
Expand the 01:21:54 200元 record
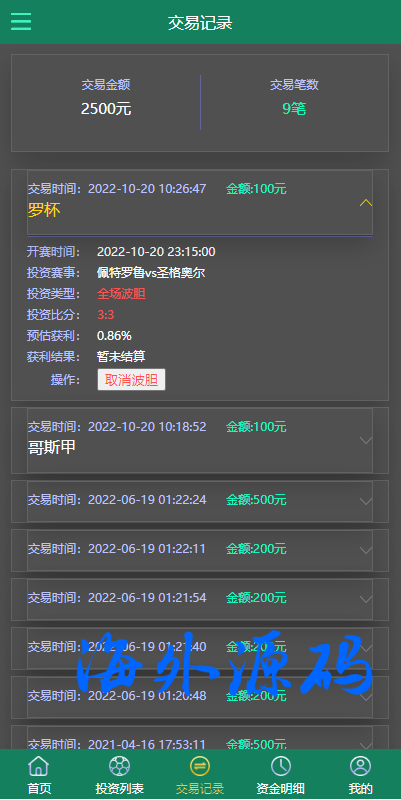(200, 599)
